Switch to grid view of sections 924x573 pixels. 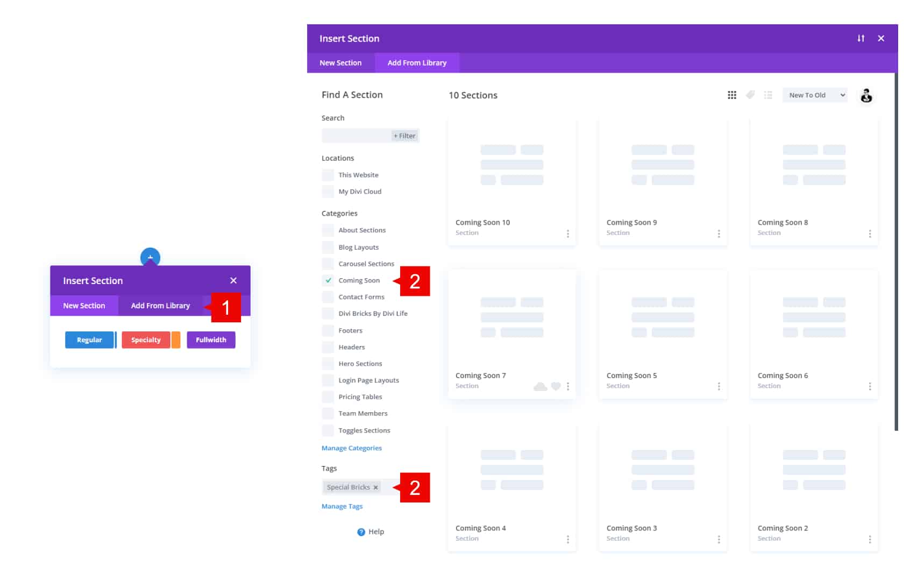[731, 95]
